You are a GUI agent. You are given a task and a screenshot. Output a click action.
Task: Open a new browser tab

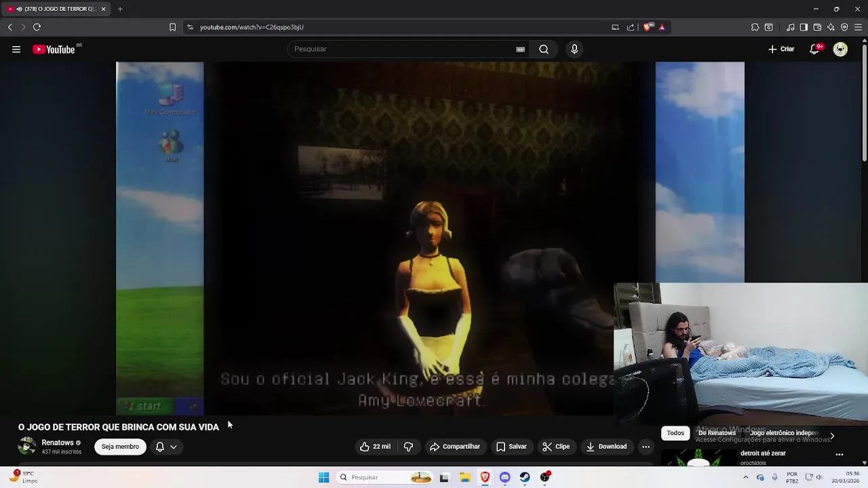point(120,9)
